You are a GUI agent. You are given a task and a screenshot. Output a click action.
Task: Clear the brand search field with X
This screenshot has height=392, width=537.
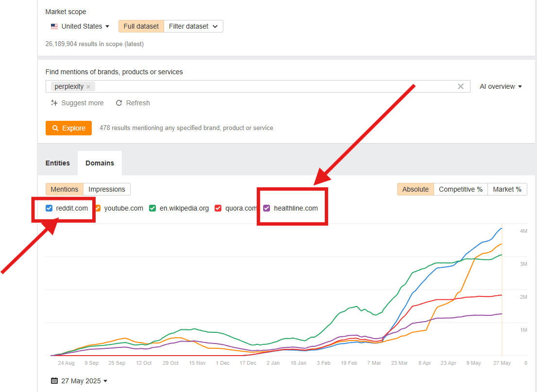click(x=461, y=86)
